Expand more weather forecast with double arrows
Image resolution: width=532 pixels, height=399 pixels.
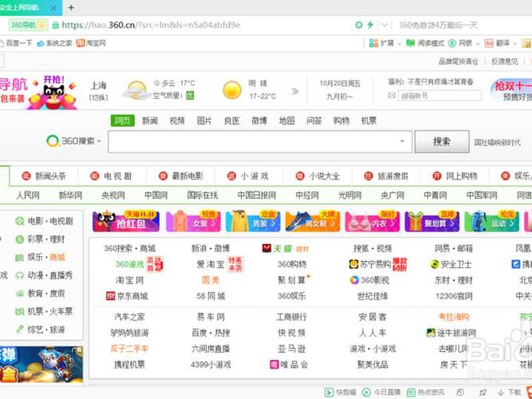point(295,91)
